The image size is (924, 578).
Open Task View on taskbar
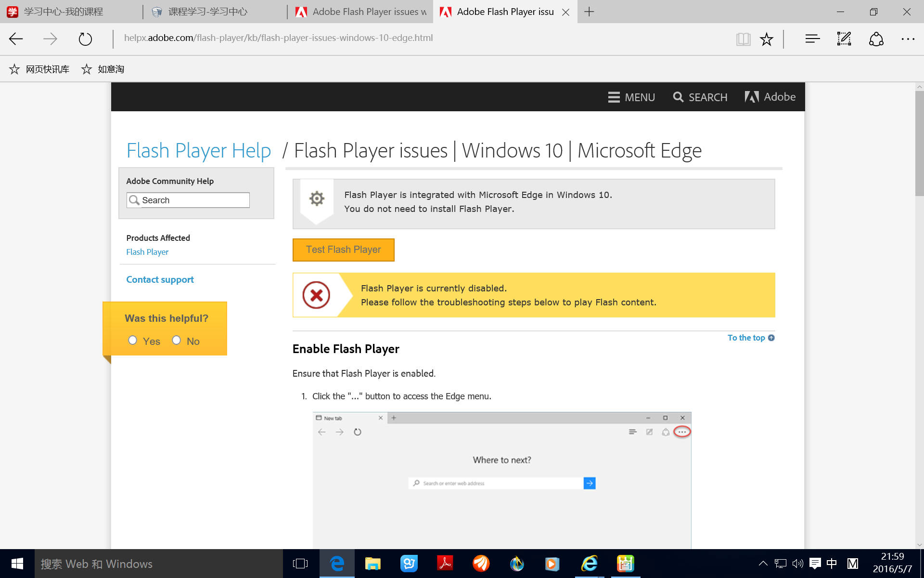tap(300, 564)
